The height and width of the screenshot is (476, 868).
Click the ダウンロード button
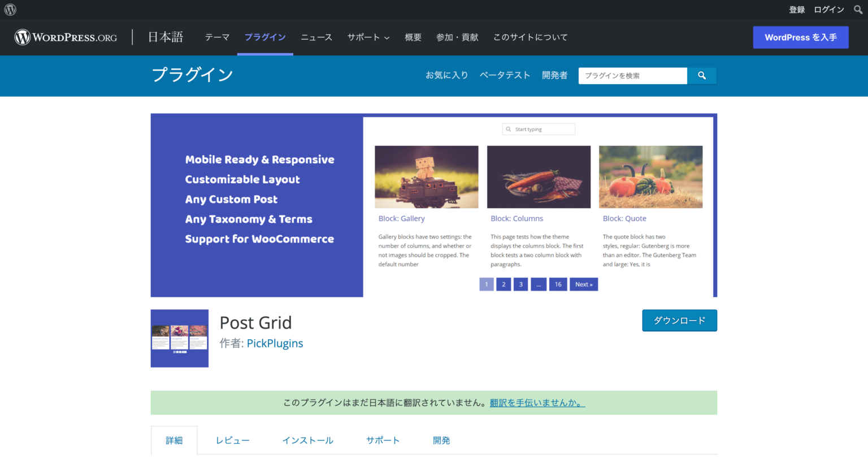[x=679, y=320]
